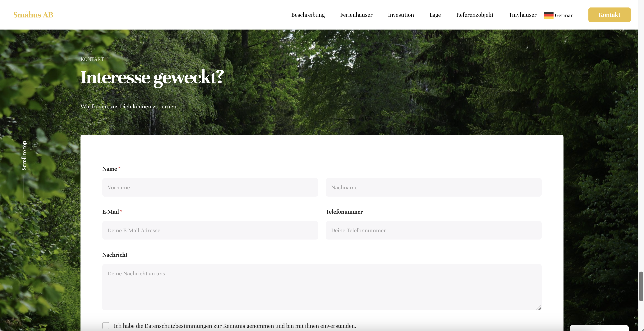Image resolution: width=644 pixels, height=331 pixels.
Task: Click the German flag icon
Action: [549, 15]
